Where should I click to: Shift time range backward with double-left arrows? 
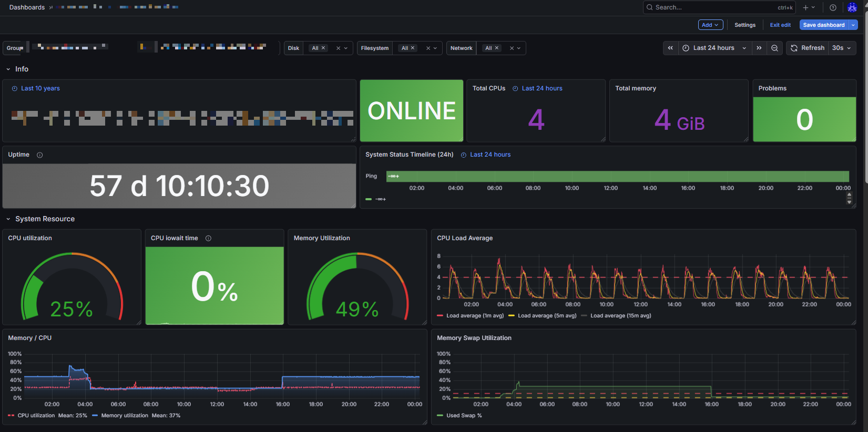click(670, 48)
